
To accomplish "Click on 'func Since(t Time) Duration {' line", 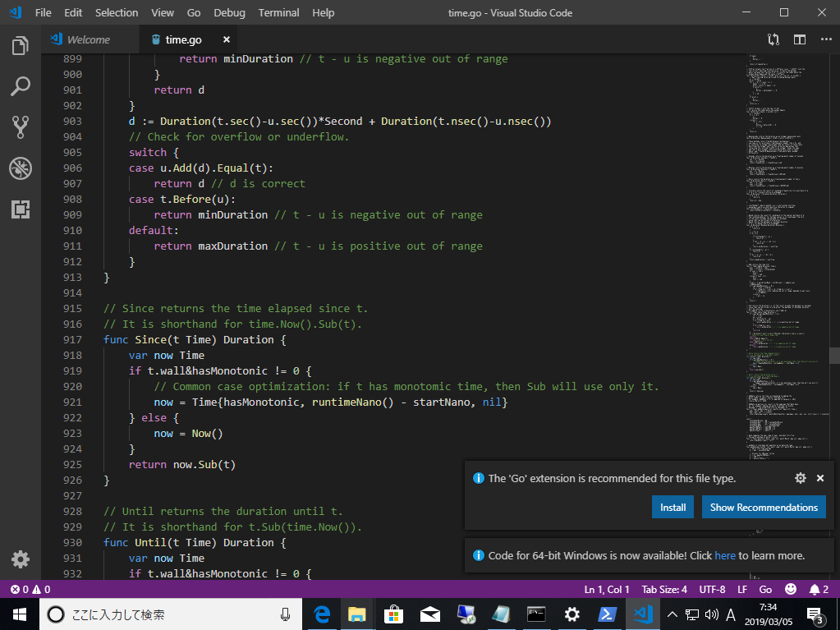I will coord(195,340).
